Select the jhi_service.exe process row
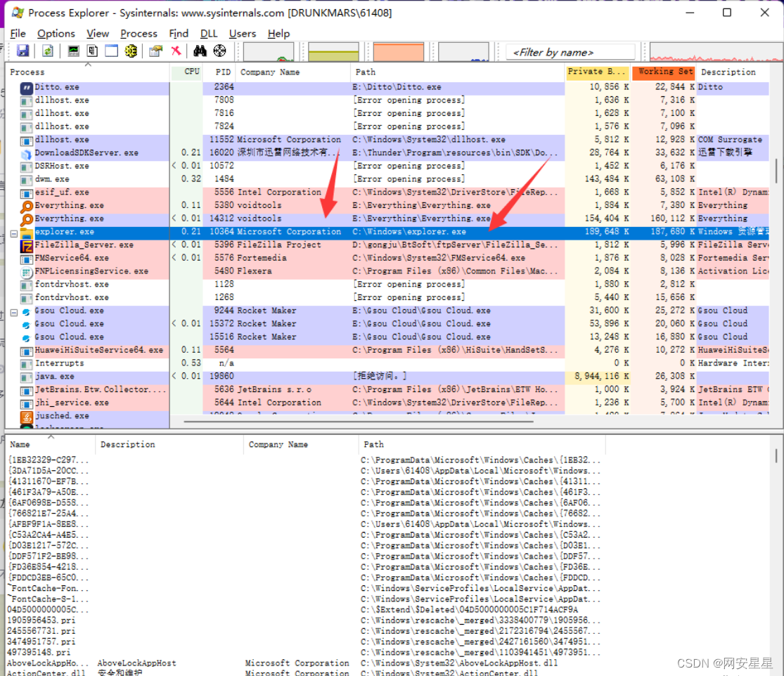The image size is (784, 676). (387, 403)
